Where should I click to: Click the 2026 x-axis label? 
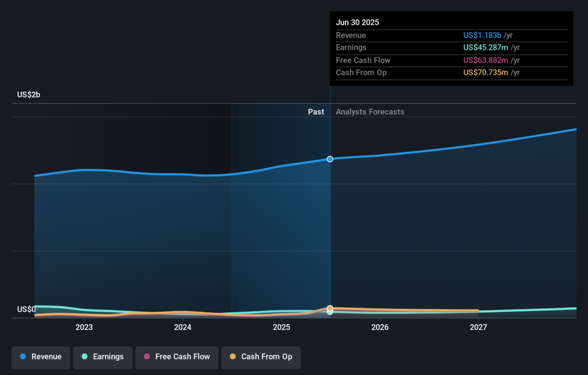[x=380, y=327]
